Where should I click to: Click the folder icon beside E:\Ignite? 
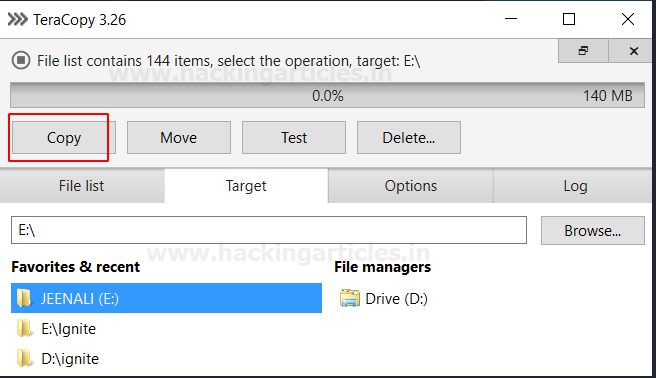[x=24, y=328]
